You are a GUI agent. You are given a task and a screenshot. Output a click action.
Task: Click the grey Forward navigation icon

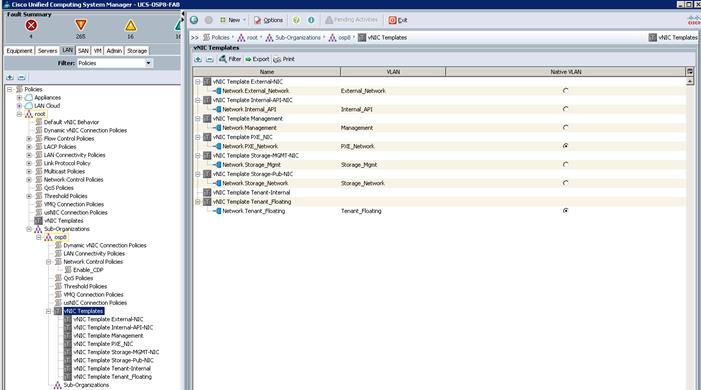tap(208, 20)
